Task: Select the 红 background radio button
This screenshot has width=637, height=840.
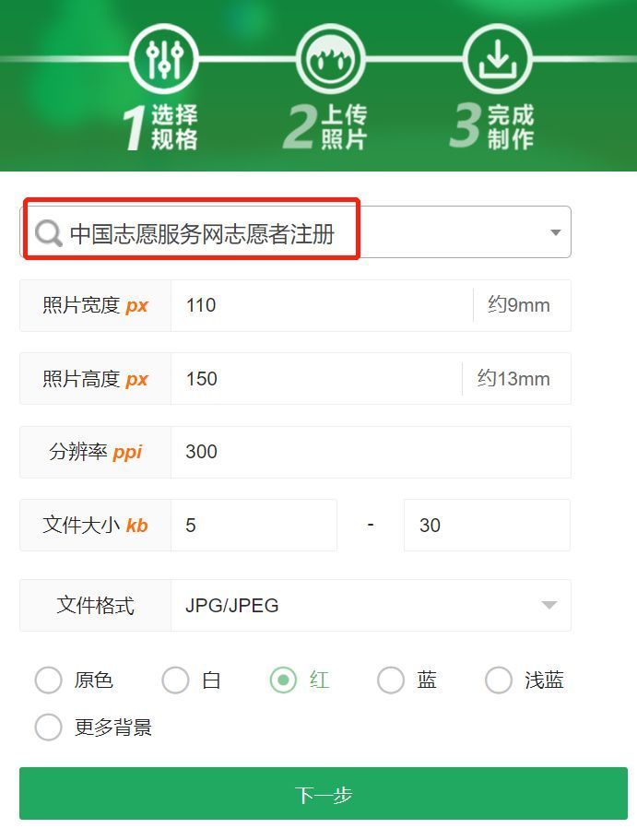Action: 283,680
